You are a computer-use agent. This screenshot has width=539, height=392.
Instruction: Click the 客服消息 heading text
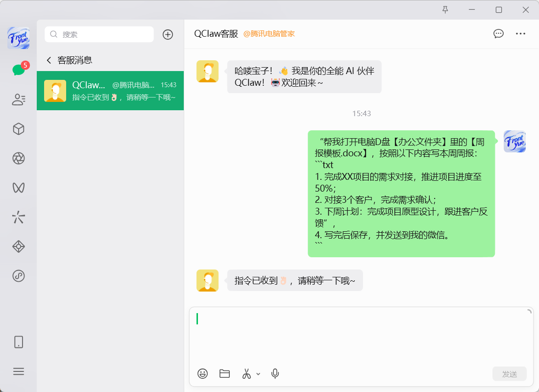tap(75, 60)
